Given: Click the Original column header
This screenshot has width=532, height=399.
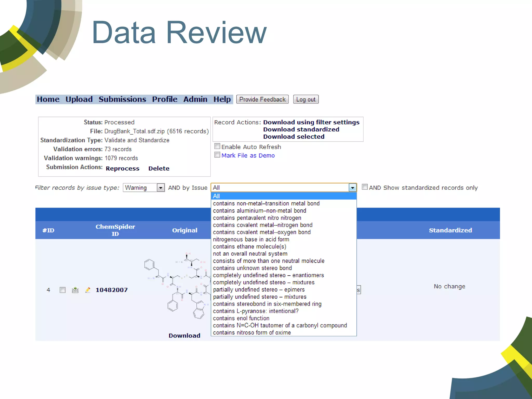Looking at the screenshot, I should 185,230.
